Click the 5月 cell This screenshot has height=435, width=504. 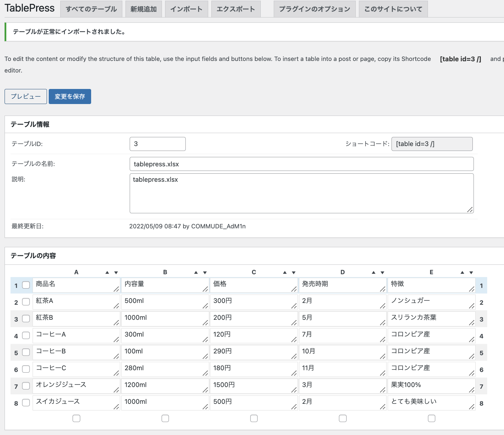pos(342,319)
